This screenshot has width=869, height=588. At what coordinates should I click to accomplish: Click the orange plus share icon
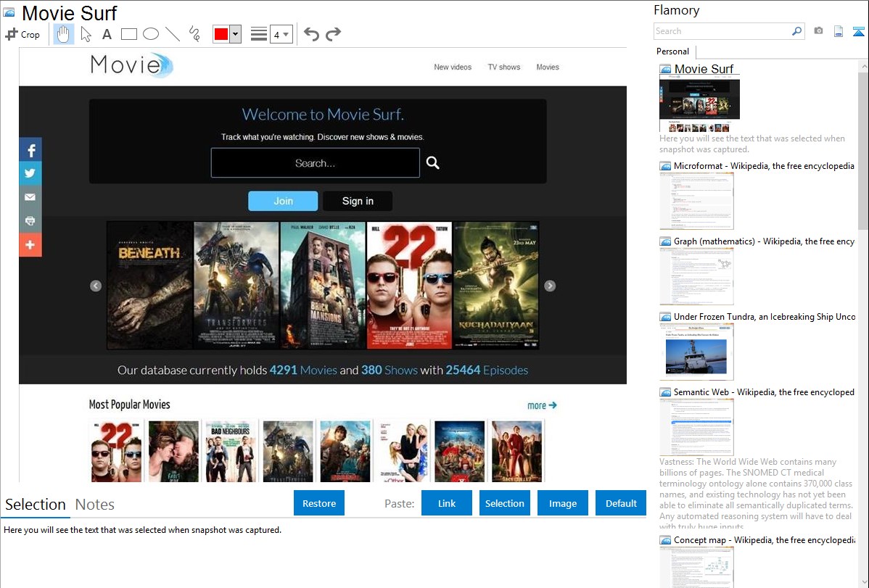pos(30,244)
